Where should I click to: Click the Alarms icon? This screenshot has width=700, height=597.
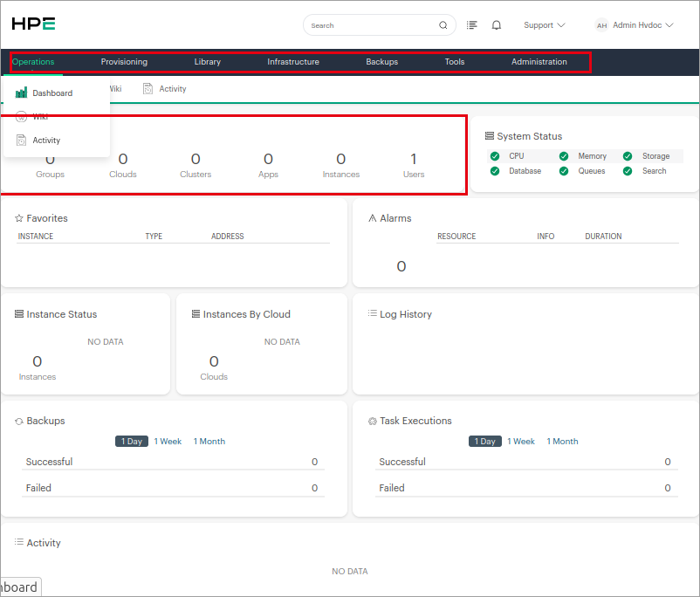[373, 218]
